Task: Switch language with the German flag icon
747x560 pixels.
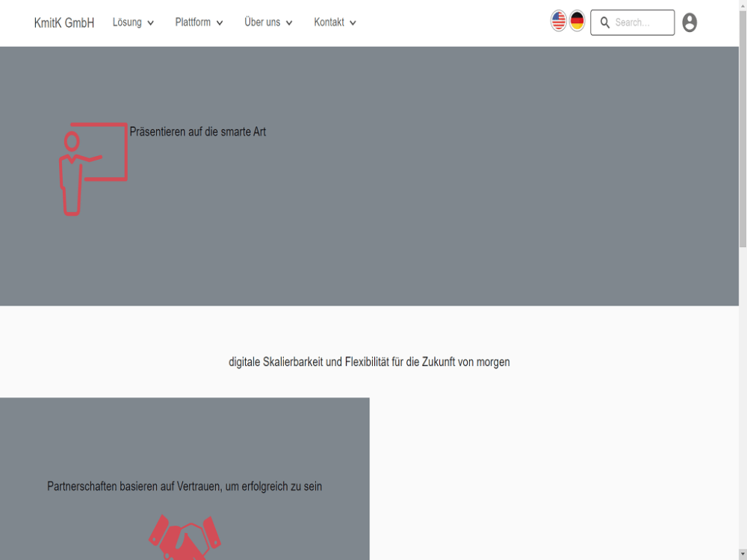Action: point(577,21)
